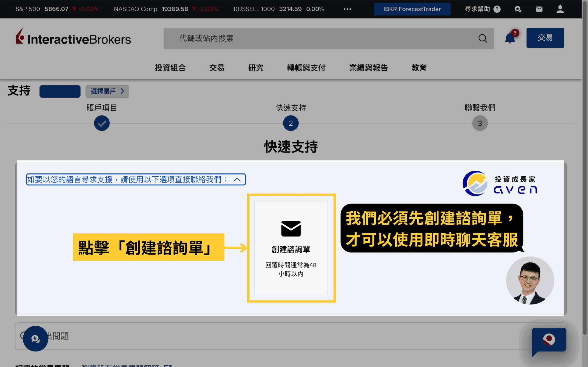
Task: Click the S&P 500 ticker value
Action: (x=56, y=9)
